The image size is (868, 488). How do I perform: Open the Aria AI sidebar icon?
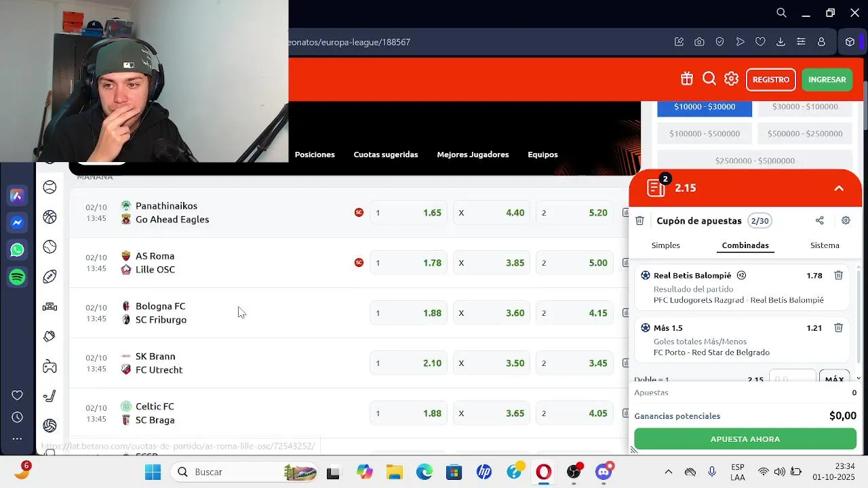pos(18,196)
